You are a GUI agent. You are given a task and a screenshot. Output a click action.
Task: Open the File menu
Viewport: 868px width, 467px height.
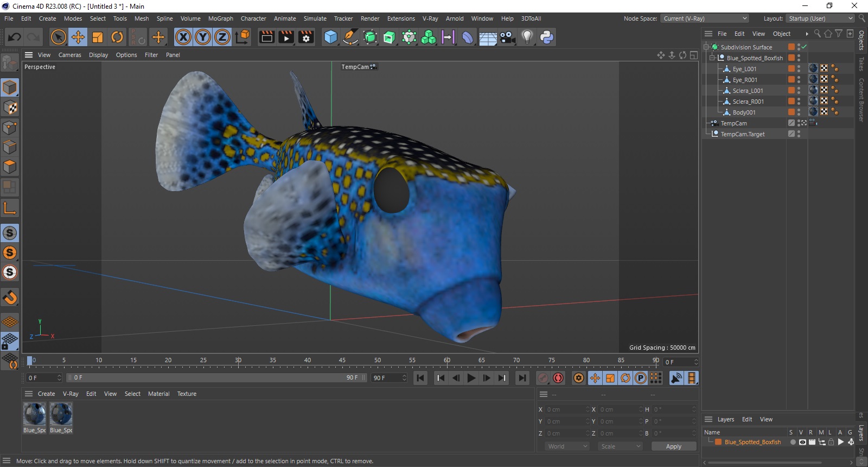click(x=9, y=18)
